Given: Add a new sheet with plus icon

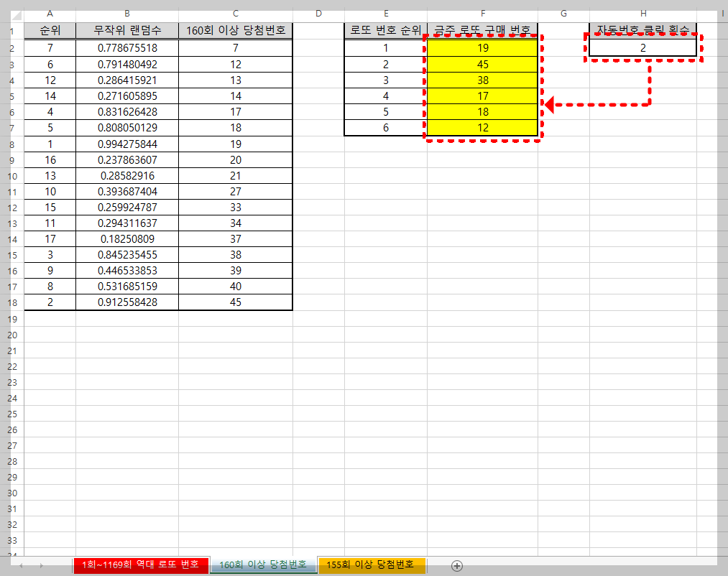Looking at the screenshot, I should click(457, 565).
